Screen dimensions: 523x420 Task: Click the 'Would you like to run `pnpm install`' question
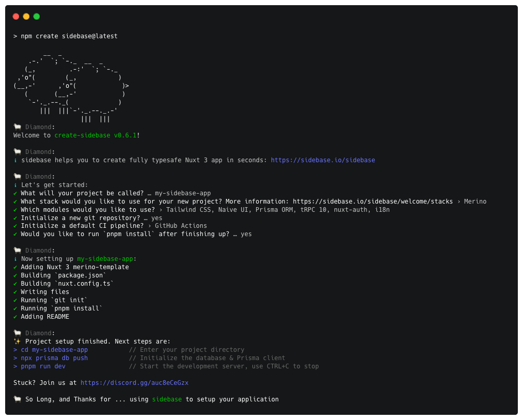click(125, 235)
